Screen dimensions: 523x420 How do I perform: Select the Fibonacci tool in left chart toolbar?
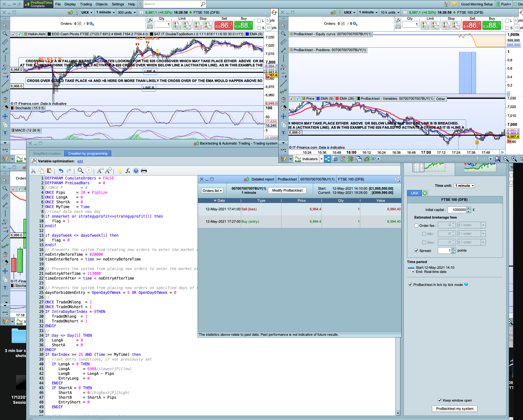point(5,75)
